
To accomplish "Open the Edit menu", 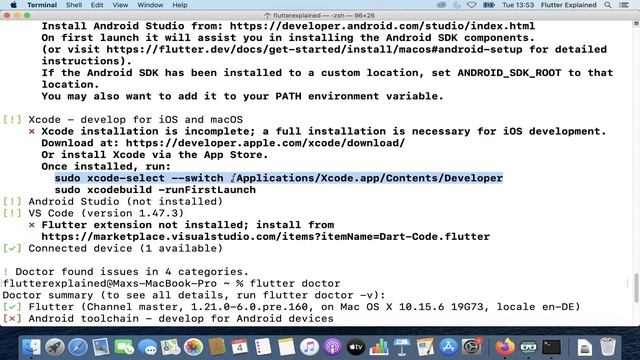I will pyautogui.click(x=97, y=5).
